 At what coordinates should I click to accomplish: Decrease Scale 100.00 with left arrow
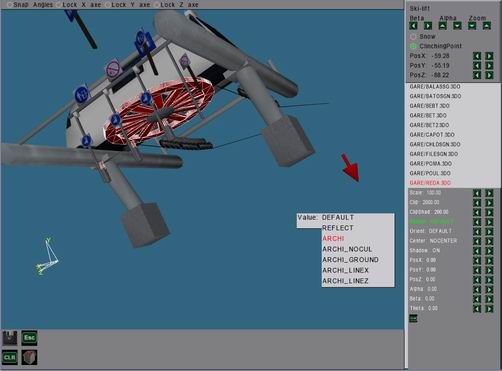477,193
